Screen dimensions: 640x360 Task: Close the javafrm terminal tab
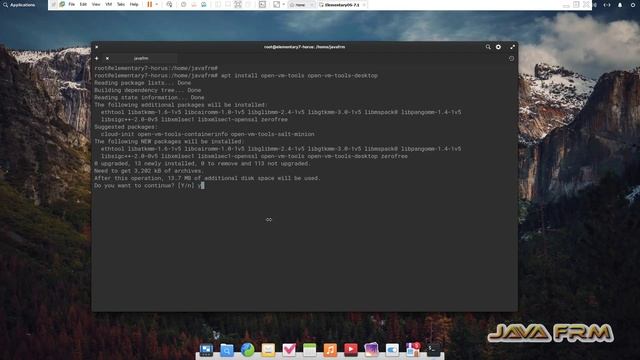(x=107, y=58)
